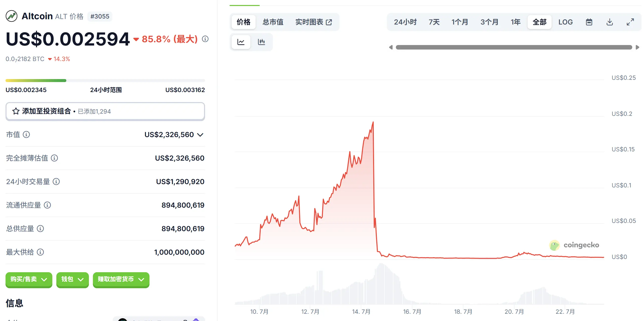Expand the 钱包 dropdown
Viewport: 644px width, 321px height.
(x=72, y=280)
